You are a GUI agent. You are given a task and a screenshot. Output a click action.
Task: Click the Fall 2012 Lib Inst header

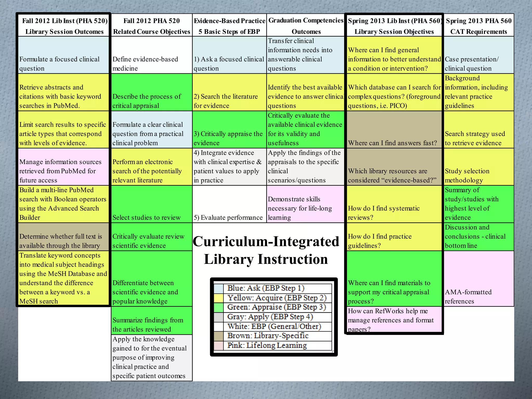tap(64, 26)
